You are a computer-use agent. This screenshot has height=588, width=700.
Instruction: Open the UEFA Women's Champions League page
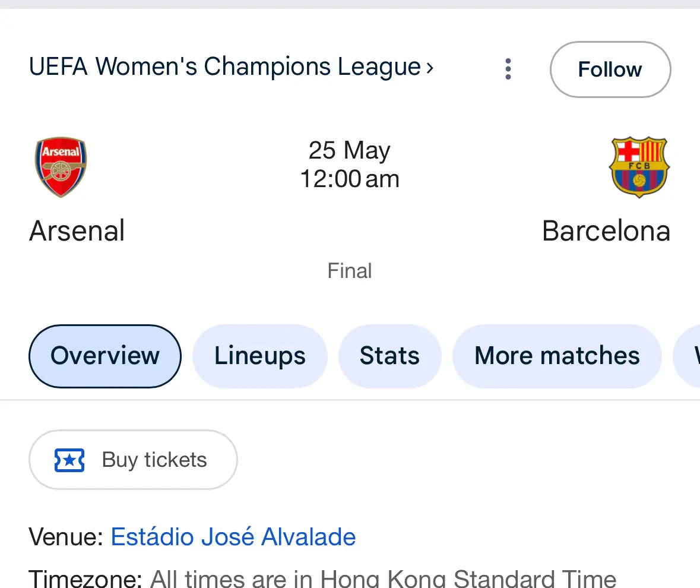point(231,67)
